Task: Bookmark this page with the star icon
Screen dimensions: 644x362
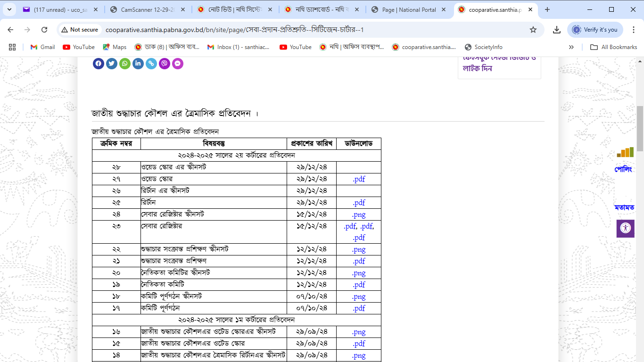Action: click(533, 30)
